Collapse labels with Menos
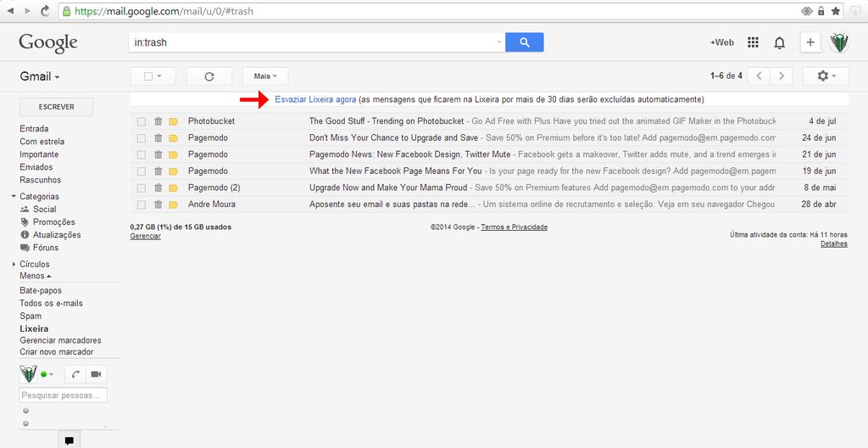Screen dimensions: 868x448 [x=36, y=276]
